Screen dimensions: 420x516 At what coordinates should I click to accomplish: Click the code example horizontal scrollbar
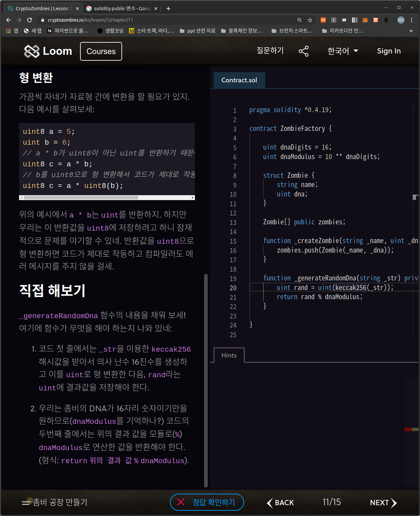pos(81,197)
